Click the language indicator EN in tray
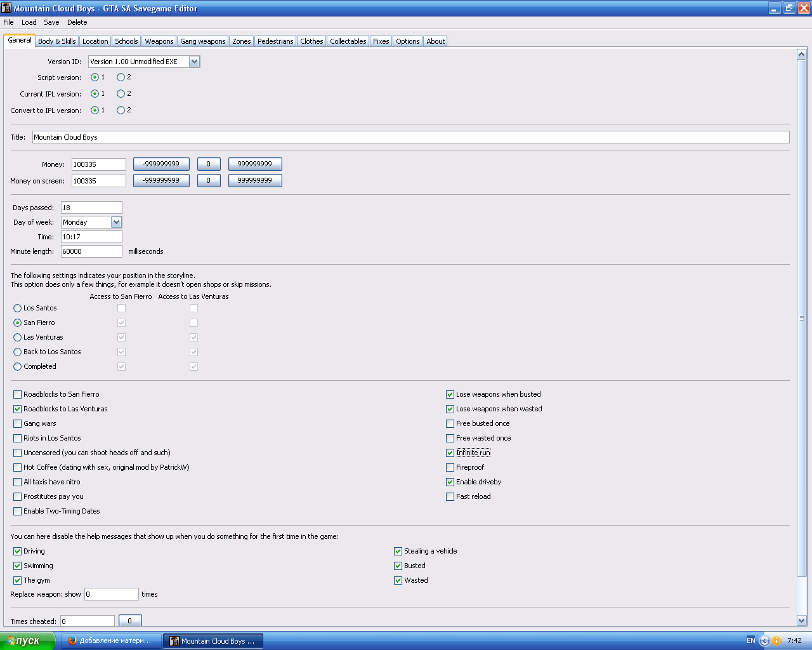812x650 pixels. coord(751,640)
